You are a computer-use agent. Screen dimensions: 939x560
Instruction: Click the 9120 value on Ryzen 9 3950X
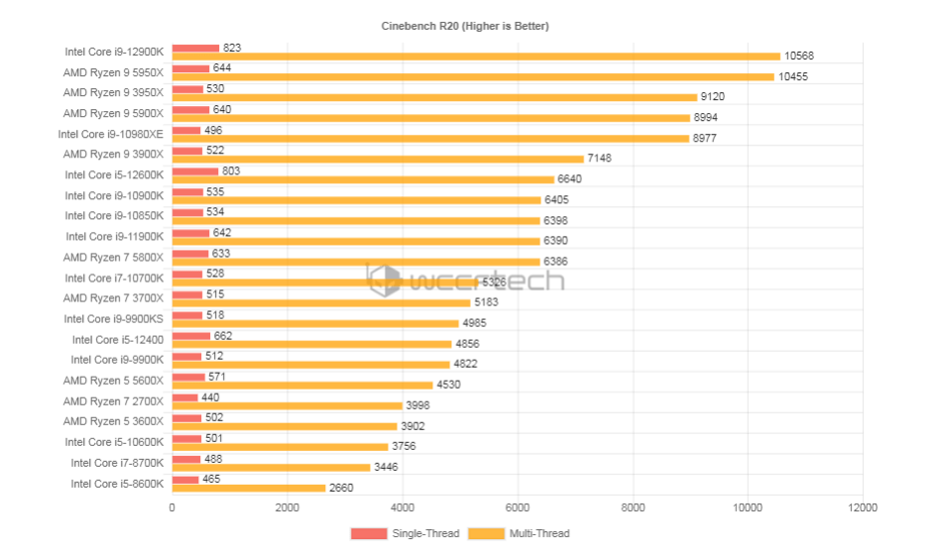(x=713, y=97)
